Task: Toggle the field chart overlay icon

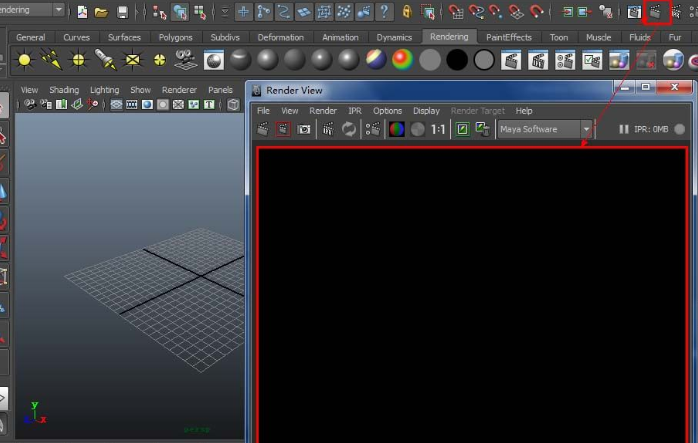Action: [x=178, y=105]
